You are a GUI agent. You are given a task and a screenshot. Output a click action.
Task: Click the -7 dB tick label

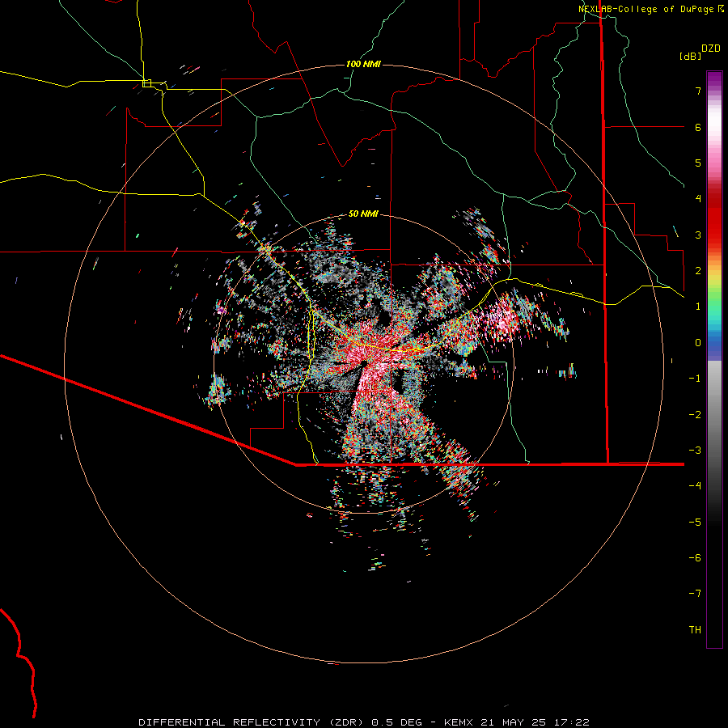coord(695,594)
